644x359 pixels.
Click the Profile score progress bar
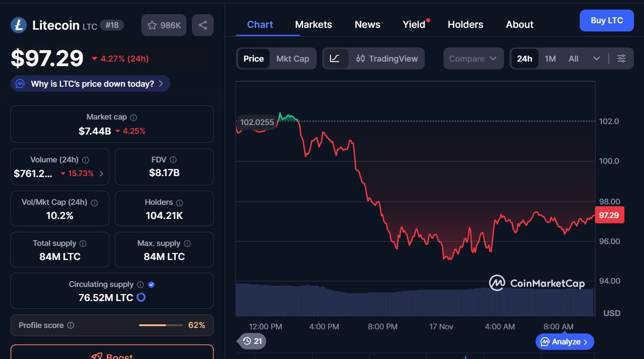click(160, 325)
